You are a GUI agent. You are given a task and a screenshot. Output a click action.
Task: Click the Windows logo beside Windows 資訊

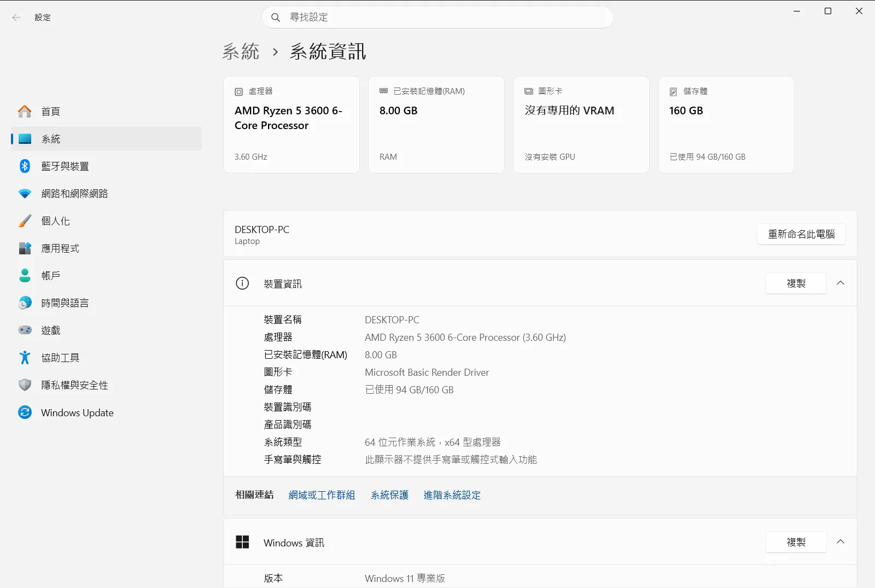(242, 542)
